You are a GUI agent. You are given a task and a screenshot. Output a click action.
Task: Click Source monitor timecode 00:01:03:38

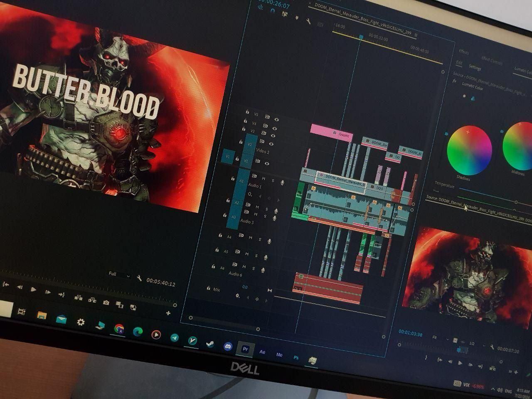[410, 333]
